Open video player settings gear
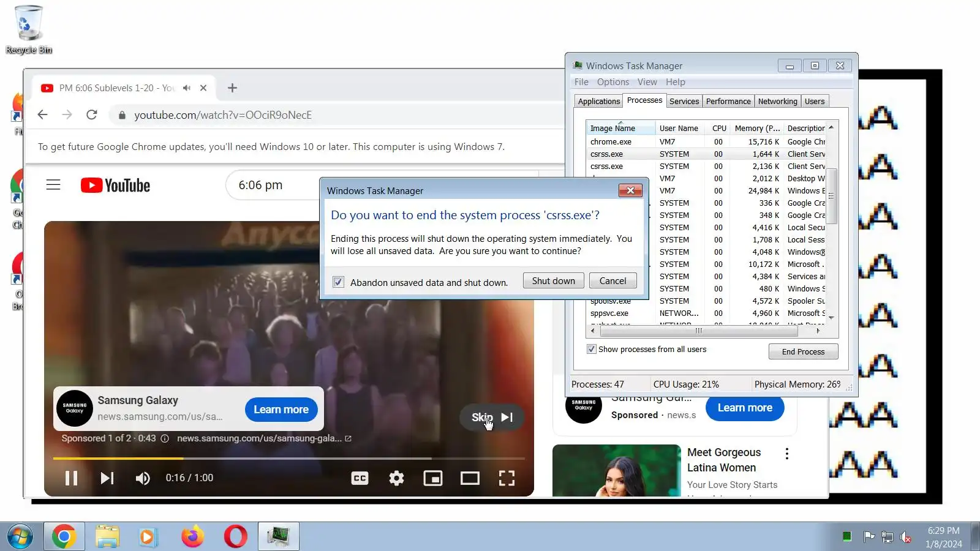Screen dimensions: 980x551 tap(397, 478)
